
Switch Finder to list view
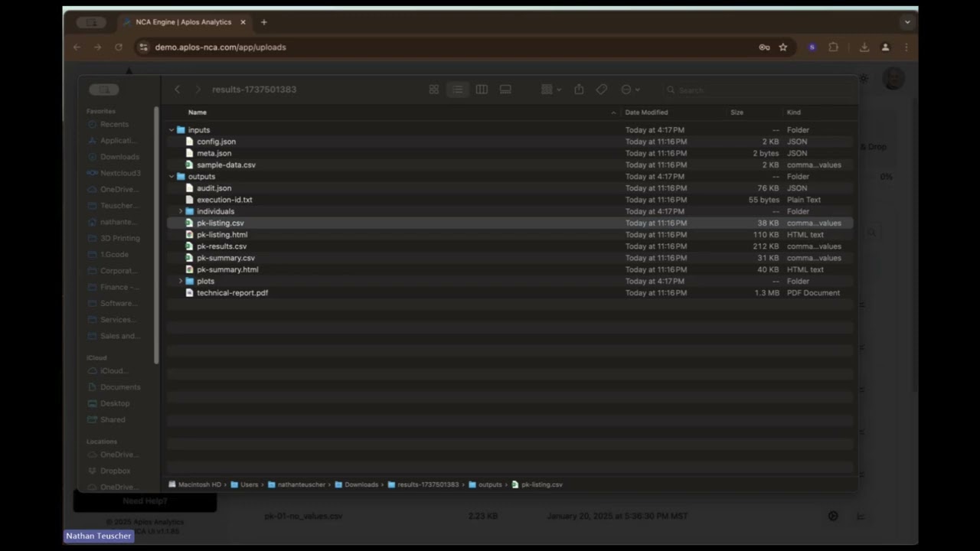pyautogui.click(x=458, y=90)
